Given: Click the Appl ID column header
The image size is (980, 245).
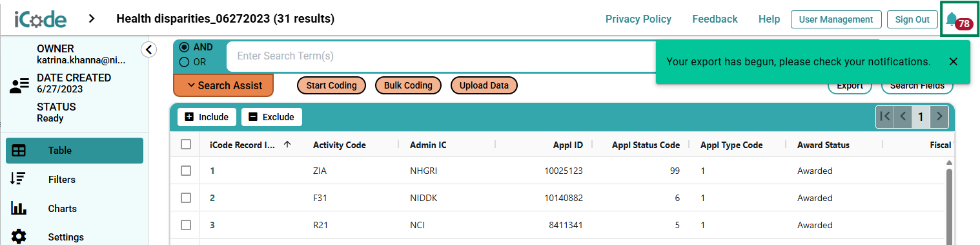Looking at the screenshot, I should (x=568, y=145).
